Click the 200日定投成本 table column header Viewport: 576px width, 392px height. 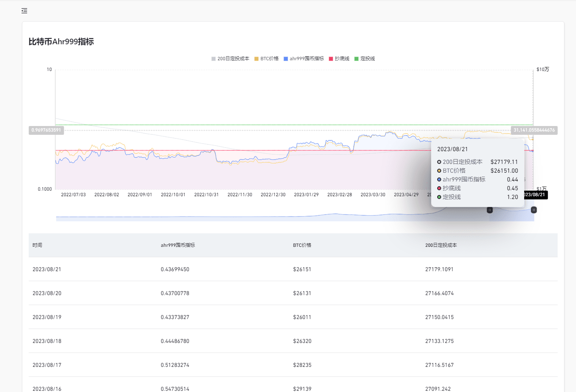pyautogui.click(x=441, y=245)
